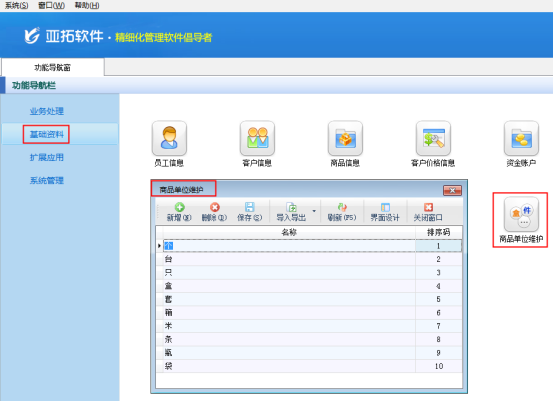Viewport: 553px width, 401px height.
Task: Open the 帮助(H) menu
Action: (x=87, y=5)
